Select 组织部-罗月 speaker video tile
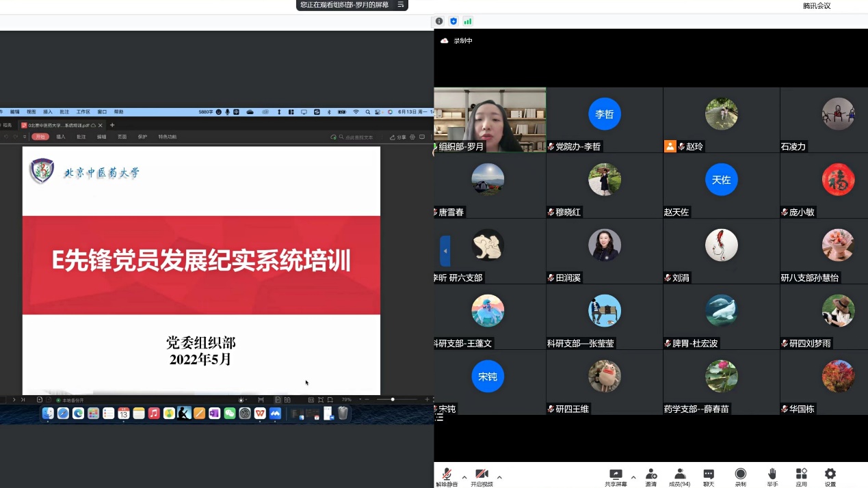This screenshot has height=488, width=868. [x=490, y=119]
